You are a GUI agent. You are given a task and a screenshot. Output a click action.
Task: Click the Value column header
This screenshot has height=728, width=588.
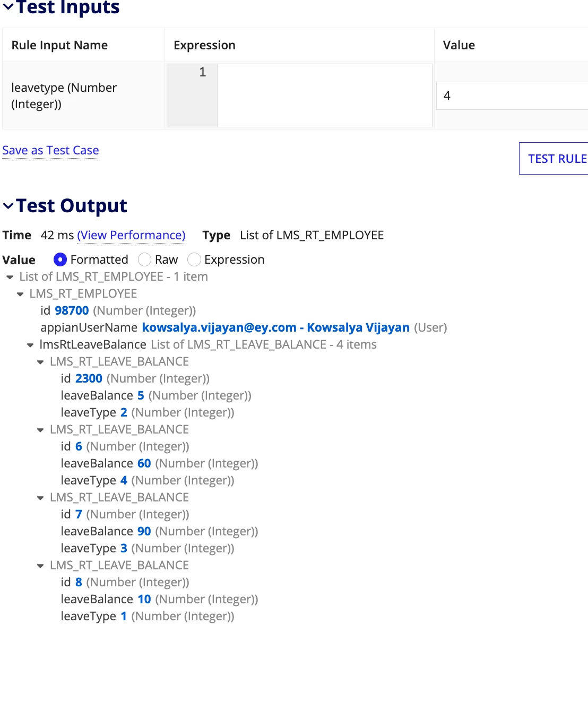tap(459, 45)
